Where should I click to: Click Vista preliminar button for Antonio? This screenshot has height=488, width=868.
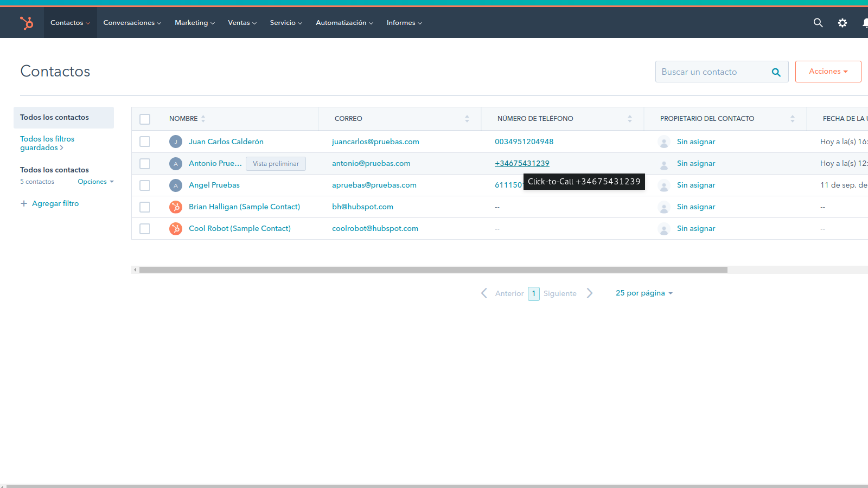click(x=276, y=164)
